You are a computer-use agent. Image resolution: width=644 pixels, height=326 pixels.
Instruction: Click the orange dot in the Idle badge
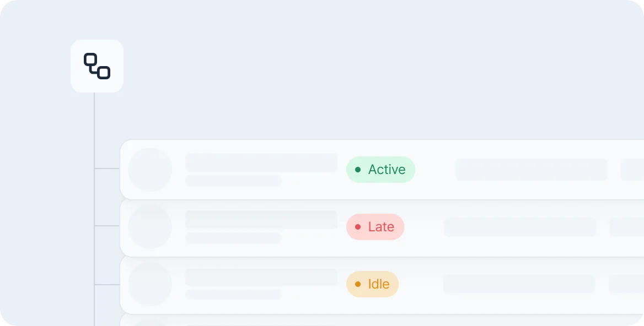(358, 284)
